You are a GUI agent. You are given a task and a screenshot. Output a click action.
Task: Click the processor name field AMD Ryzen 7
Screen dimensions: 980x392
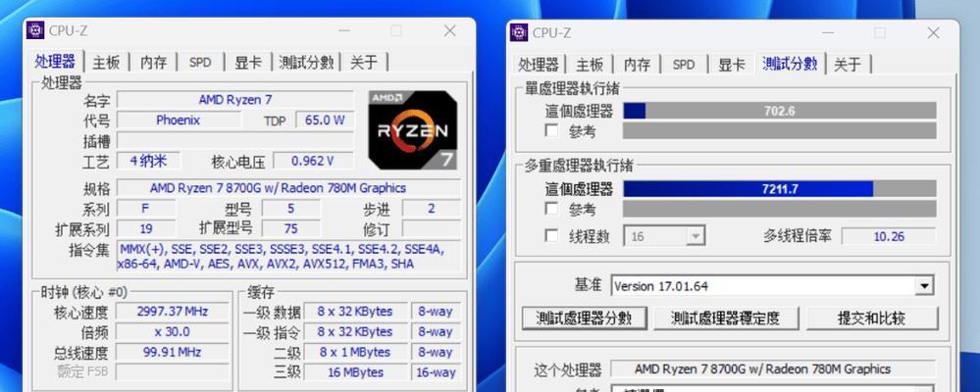[235, 99]
